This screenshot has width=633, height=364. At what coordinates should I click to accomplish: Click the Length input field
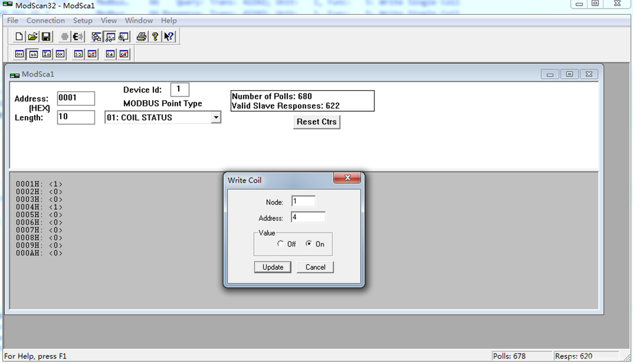point(75,117)
